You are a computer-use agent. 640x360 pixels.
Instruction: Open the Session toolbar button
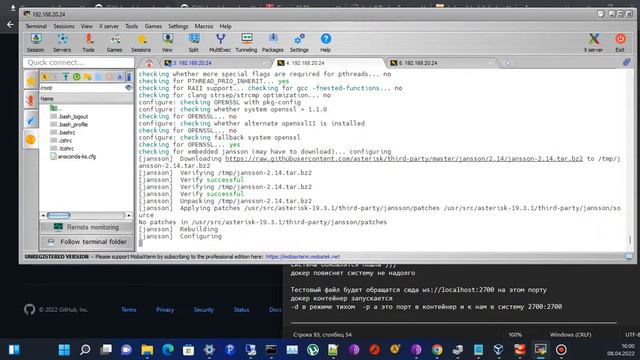tap(36, 43)
